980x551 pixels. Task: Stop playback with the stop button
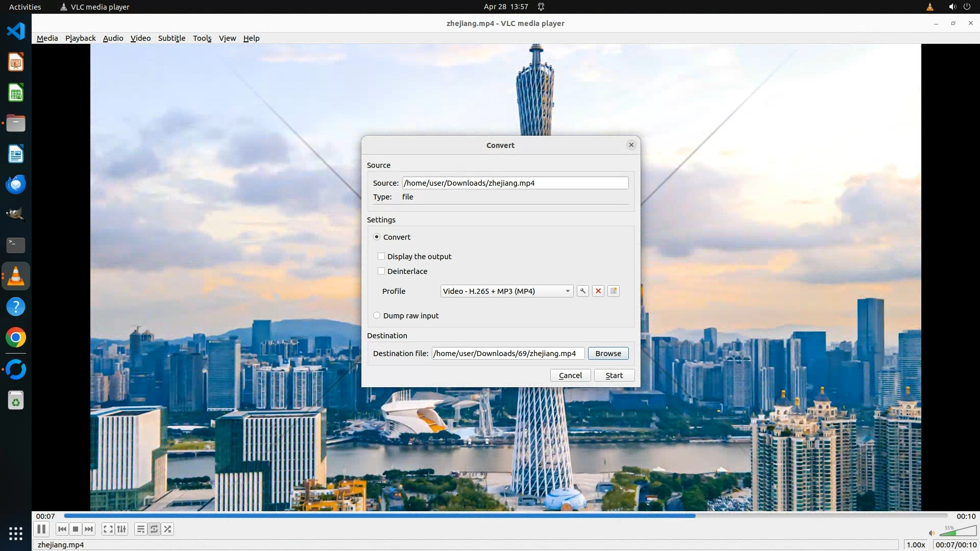coord(76,529)
